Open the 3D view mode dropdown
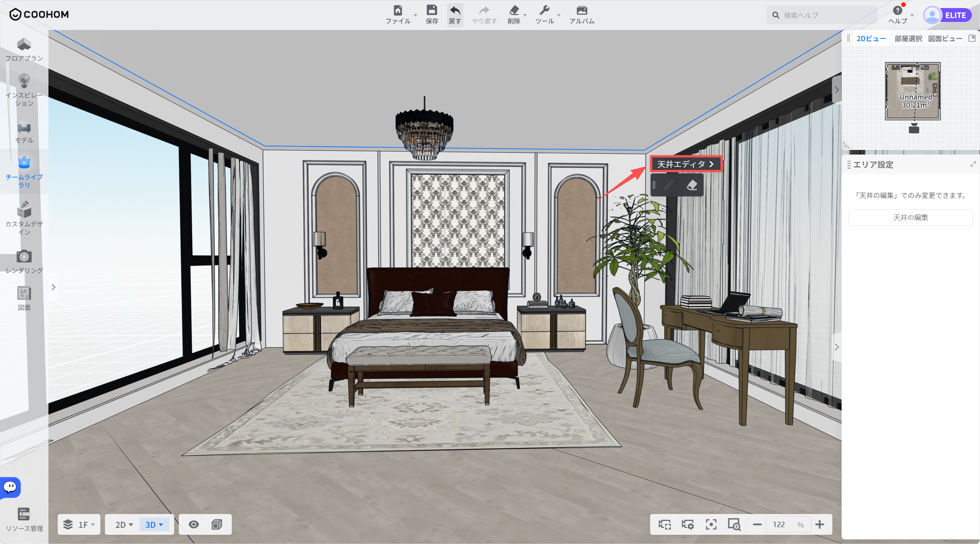Image resolution: width=980 pixels, height=544 pixels. pos(154,524)
